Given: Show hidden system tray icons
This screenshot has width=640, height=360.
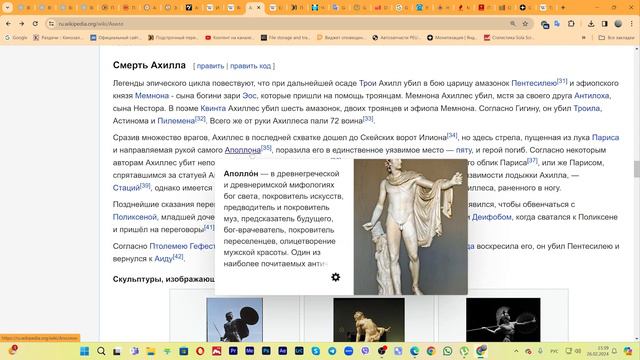Looking at the screenshot, I should tap(516, 351).
